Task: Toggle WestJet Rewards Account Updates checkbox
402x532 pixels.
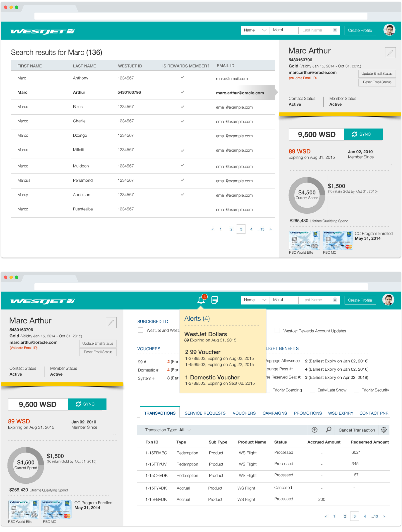Action: click(x=277, y=330)
